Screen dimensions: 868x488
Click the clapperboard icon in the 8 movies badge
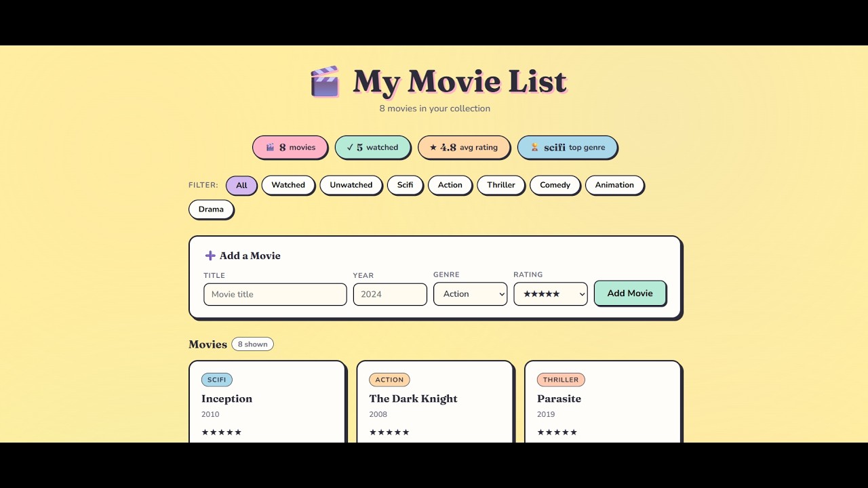tap(270, 147)
